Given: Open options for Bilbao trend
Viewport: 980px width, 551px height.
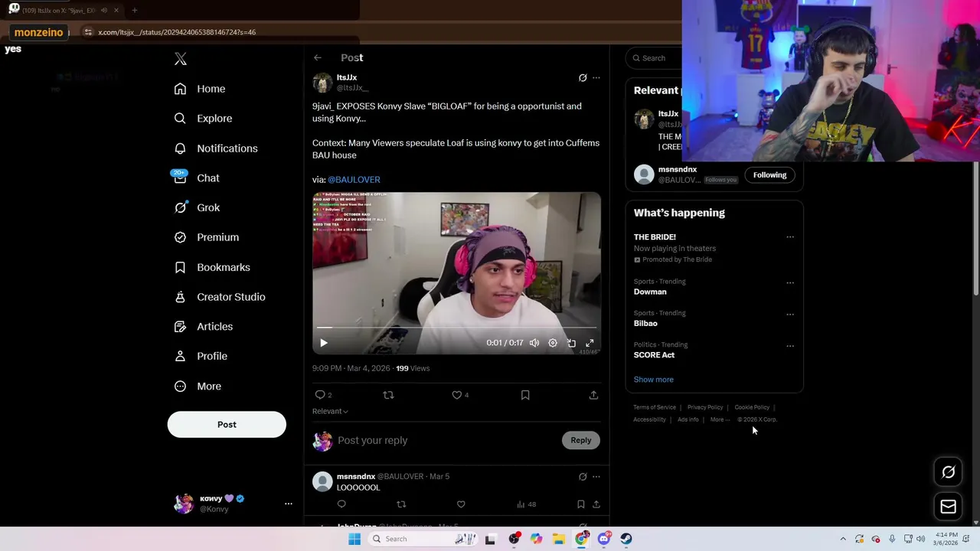Looking at the screenshot, I should pyautogui.click(x=790, y=315).
